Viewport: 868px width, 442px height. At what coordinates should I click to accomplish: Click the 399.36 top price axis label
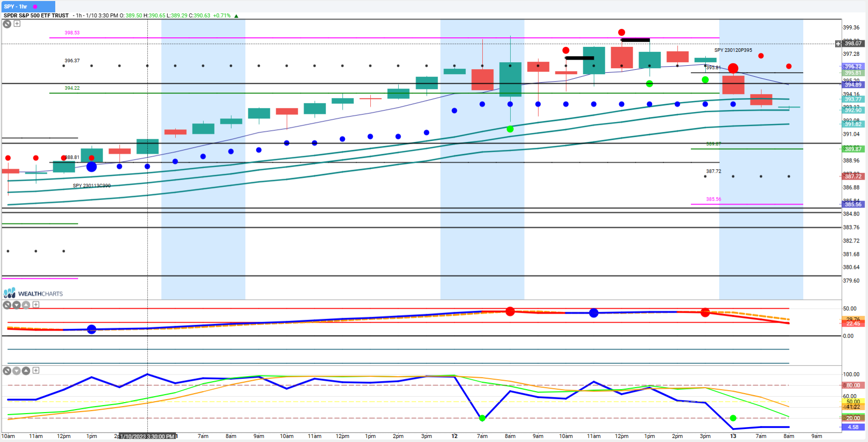851,27
